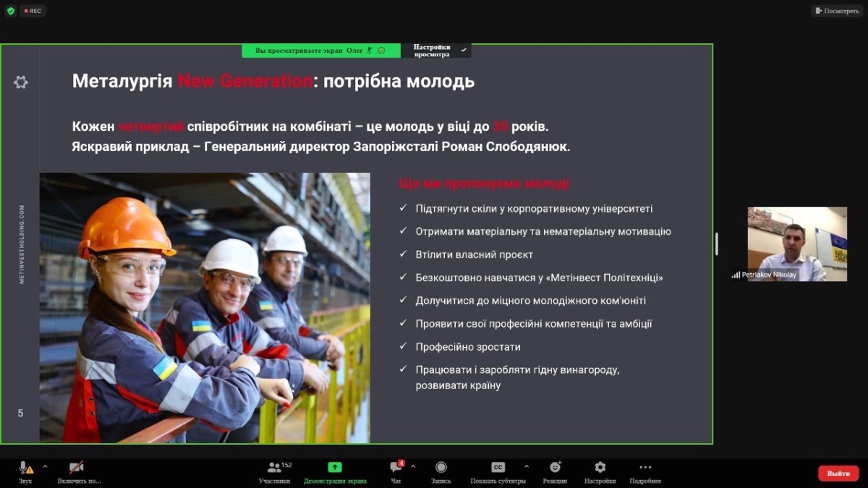This screenshot has height=488, width=868.
Task: Click the Посмотреть view button
Action: pyautogui.click(x=837, y=11)
